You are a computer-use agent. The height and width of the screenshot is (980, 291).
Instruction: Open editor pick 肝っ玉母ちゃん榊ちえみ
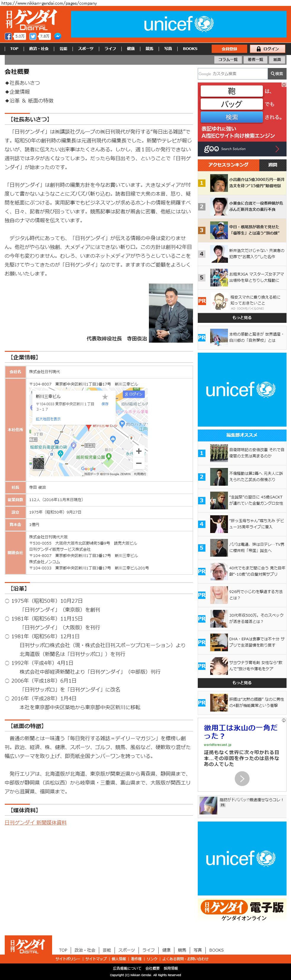(x=256, y=524)
